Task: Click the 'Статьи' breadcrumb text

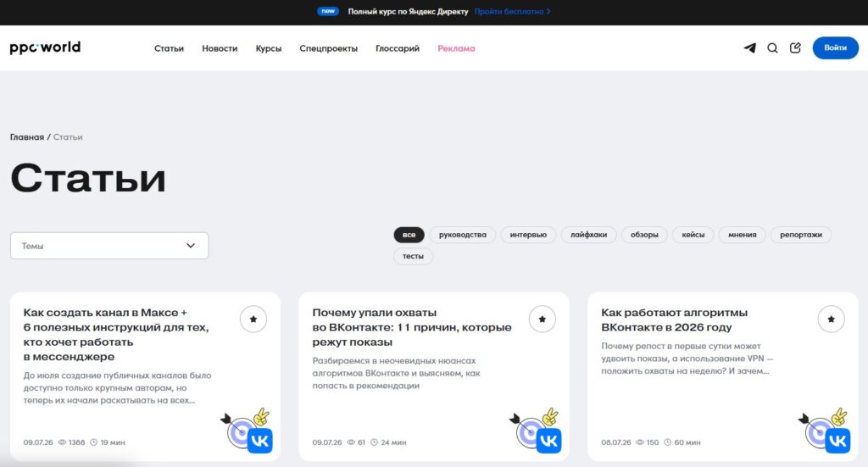Action: pos(68,137)
